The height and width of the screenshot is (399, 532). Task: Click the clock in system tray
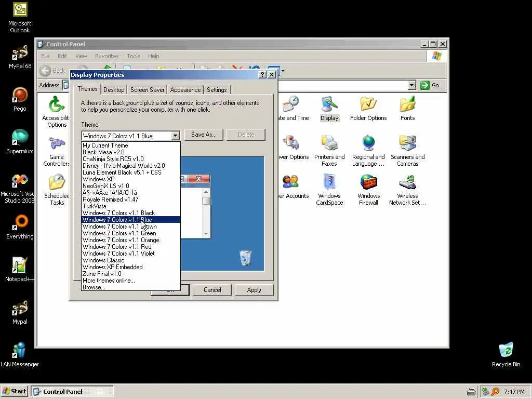(x=514, y=392)
